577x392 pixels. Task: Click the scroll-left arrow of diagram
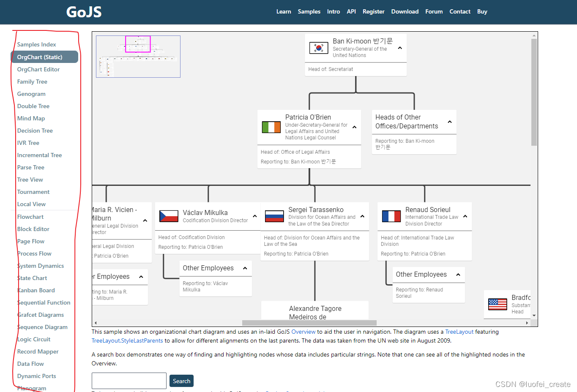pos(96,323)
